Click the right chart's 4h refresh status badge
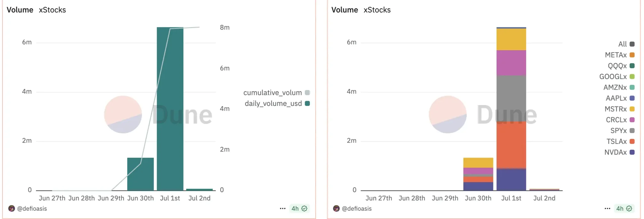The height and width of the screenshot is (219, 644). [624, 209]
